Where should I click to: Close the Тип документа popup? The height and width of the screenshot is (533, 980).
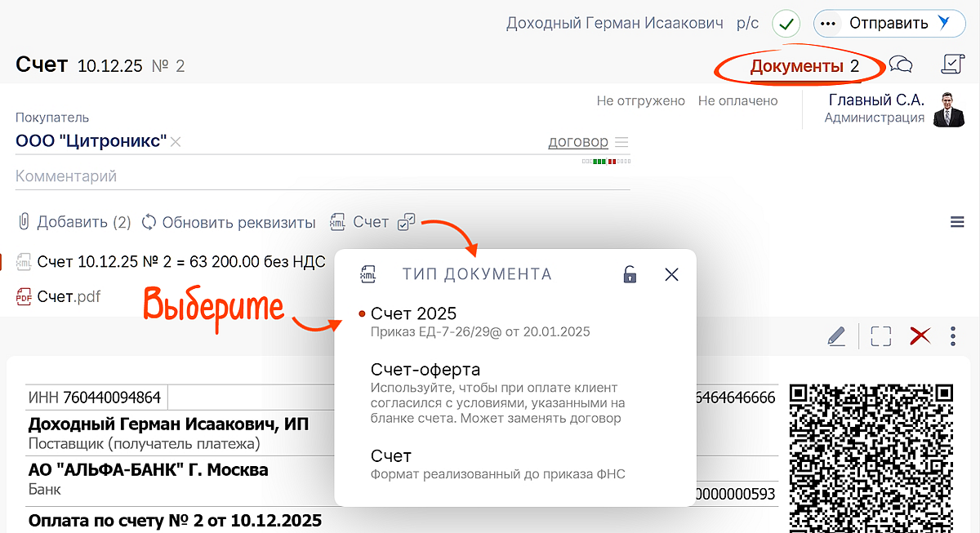coord(671,274)
